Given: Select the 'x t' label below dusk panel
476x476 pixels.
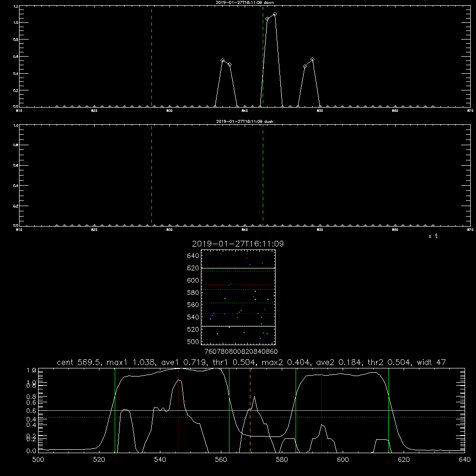Looking at the screenshot, I should [x=433, y=236].
